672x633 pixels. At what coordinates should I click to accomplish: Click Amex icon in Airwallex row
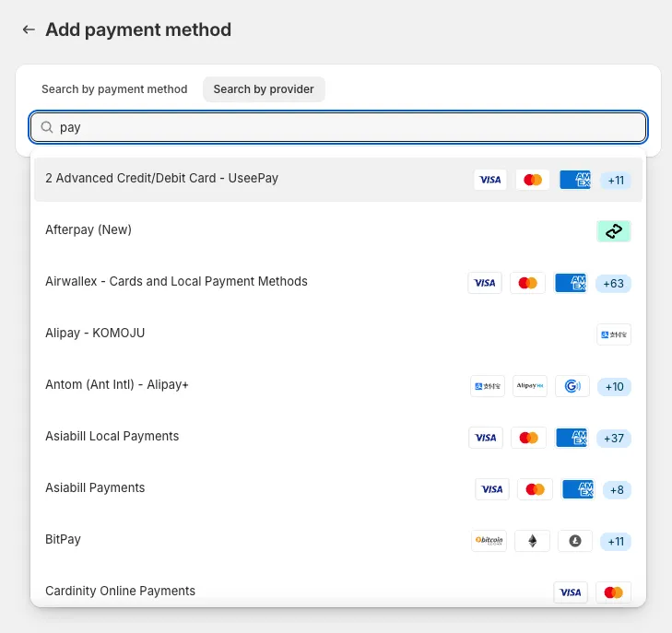point(571,283)
